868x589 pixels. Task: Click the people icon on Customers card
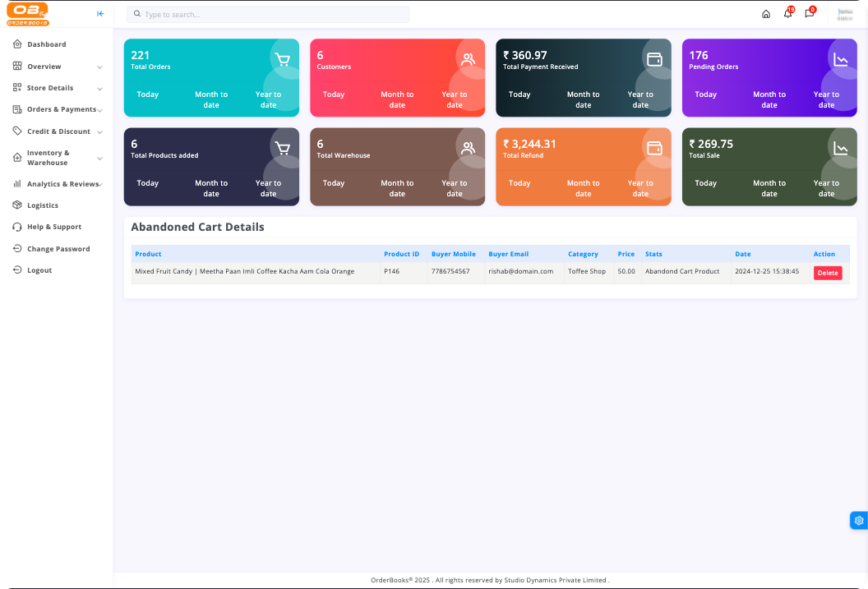point(469,59)
